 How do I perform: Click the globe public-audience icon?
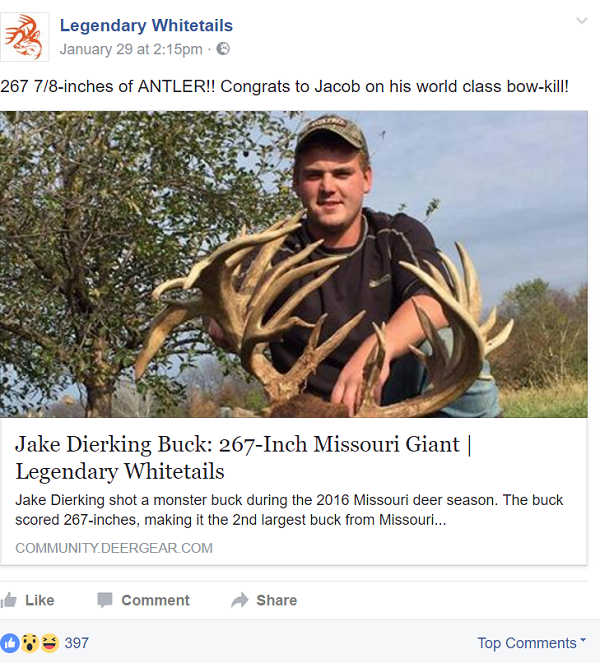pyautogui.click(x=223, y=49)
